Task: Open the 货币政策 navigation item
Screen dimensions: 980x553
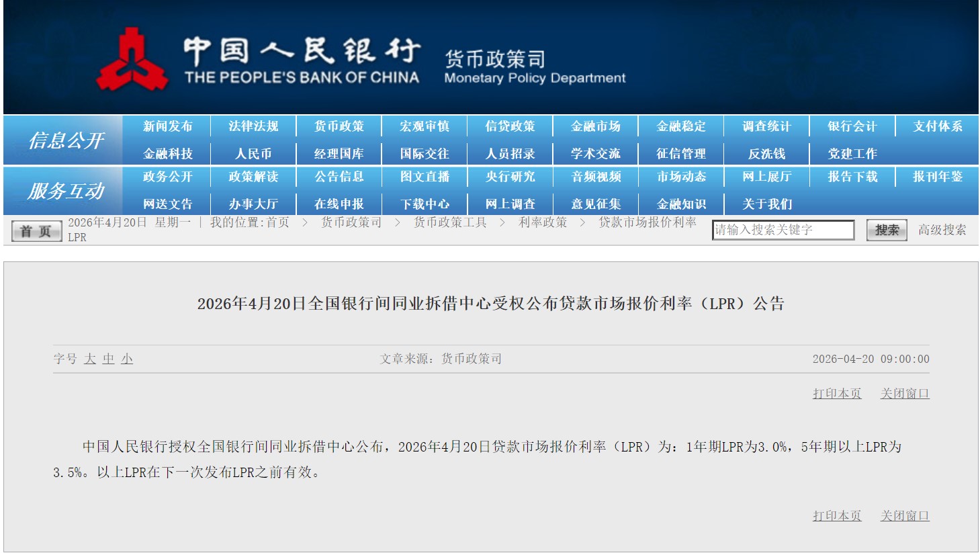Action: pos(338,126)
